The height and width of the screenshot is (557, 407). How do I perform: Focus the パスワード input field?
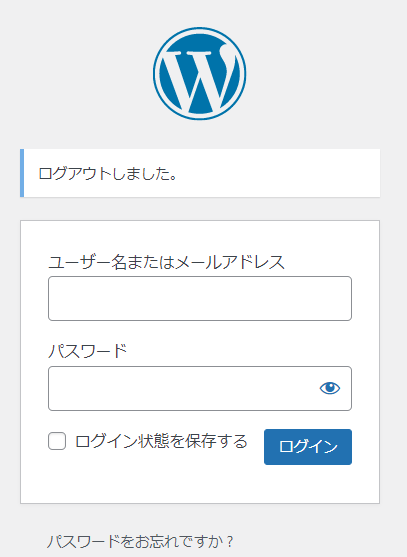[x=200, y=388]
